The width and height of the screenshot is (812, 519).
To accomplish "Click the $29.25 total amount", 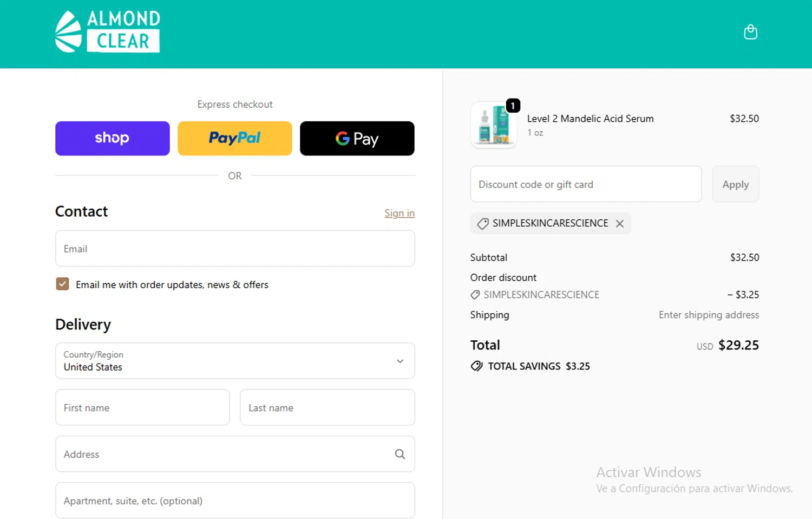I will coord(738,345).
